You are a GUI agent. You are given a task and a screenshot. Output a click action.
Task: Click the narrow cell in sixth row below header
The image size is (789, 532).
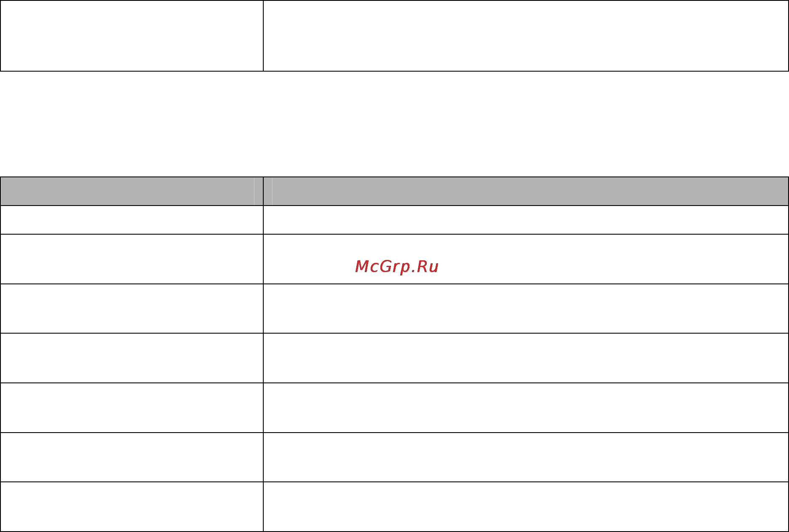point(132,457)
